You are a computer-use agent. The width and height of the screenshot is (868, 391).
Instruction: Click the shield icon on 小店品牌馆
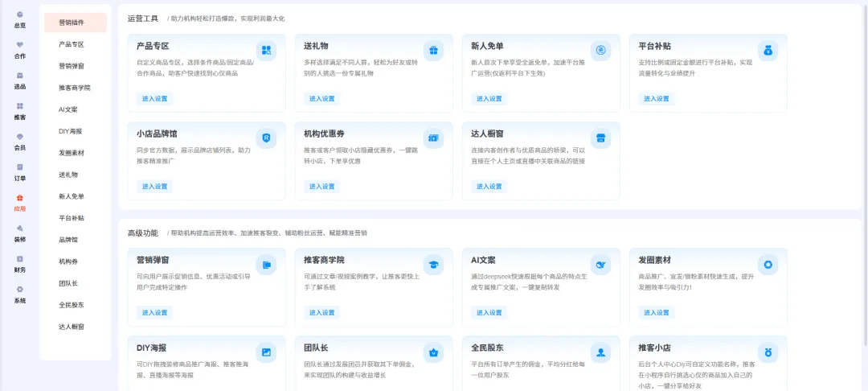point(266,138)
